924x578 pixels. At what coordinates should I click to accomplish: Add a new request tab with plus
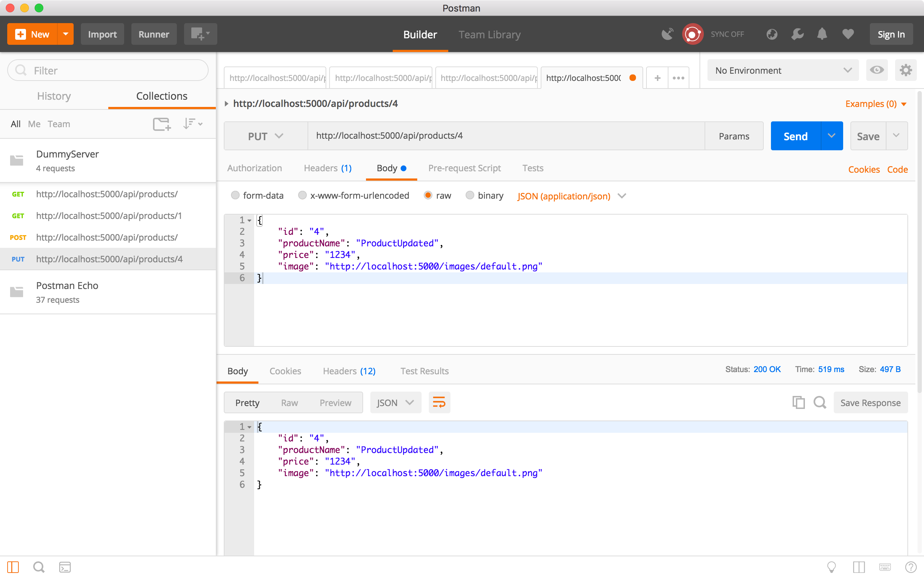click(x=657, y=78)
